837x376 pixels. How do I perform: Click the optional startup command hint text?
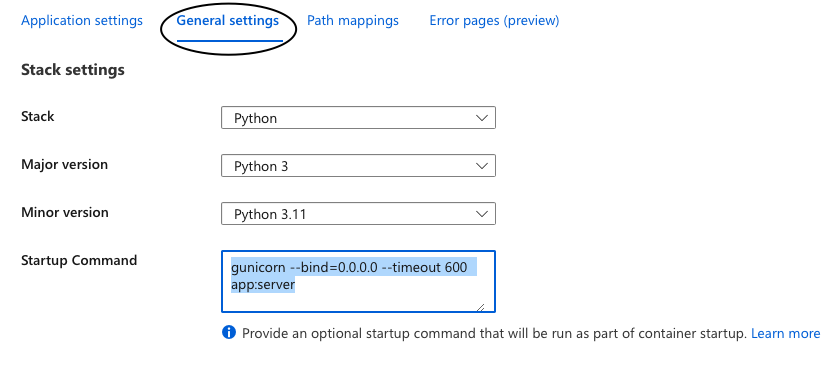(x=494, y=334)
